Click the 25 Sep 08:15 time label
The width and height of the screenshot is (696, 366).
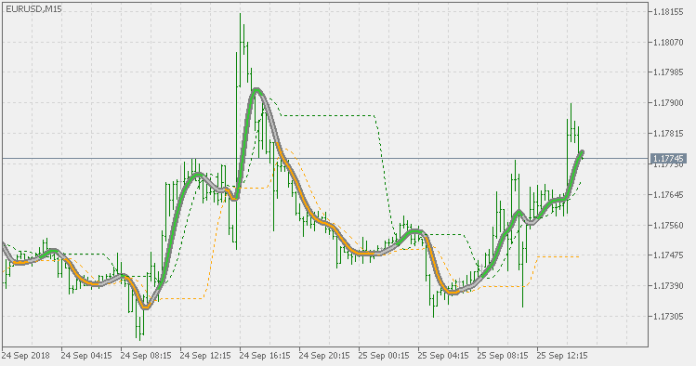503,356
